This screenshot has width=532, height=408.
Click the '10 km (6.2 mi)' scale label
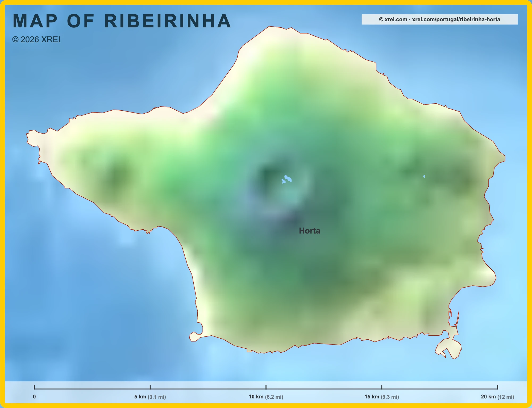pyautogui.click(x=266, y=397)
